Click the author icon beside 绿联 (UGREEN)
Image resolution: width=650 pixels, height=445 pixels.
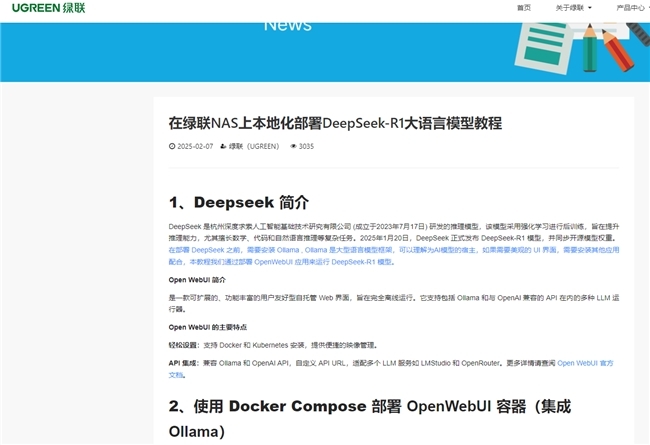[223, 146]
